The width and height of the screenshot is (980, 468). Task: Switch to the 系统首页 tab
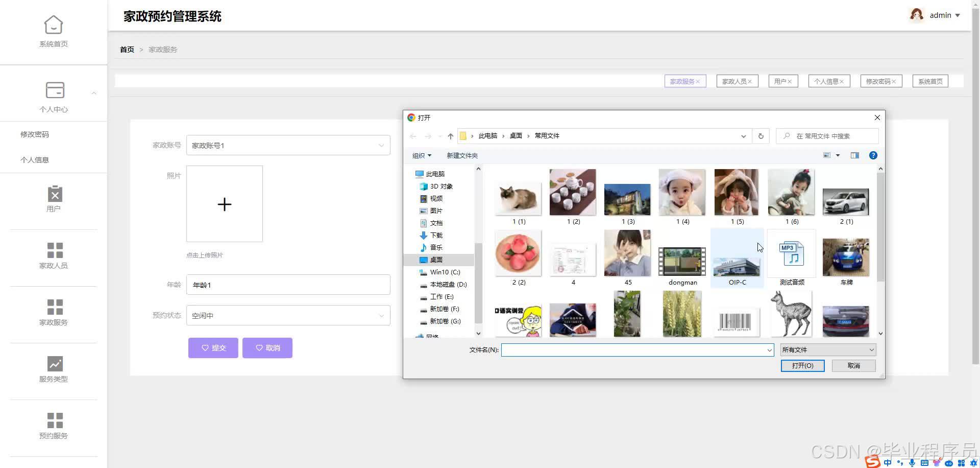point(930,81)
